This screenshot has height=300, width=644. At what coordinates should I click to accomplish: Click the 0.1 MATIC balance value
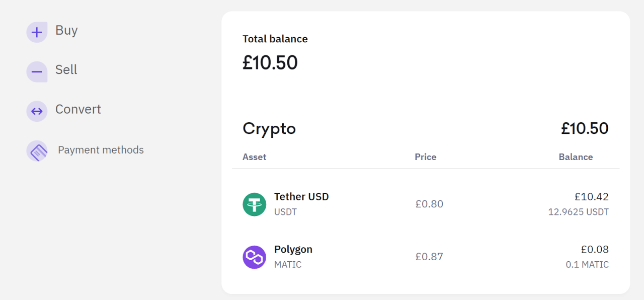coord(587,264)
